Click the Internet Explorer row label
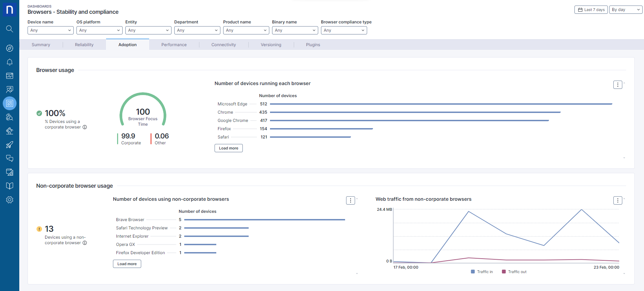 pos(132,236)
